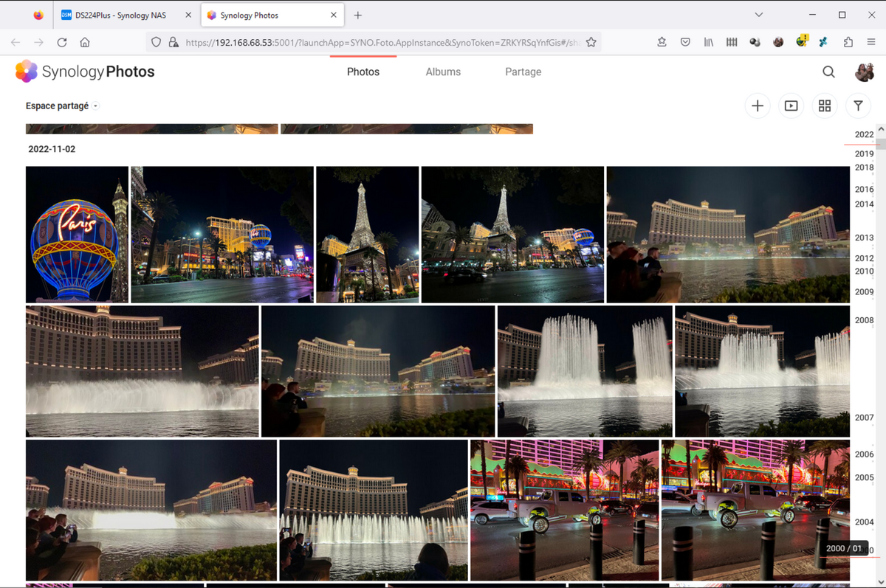Jump to 2013 on the timeline
This screenshot has width=886, height=588.
tap(864, 238)
